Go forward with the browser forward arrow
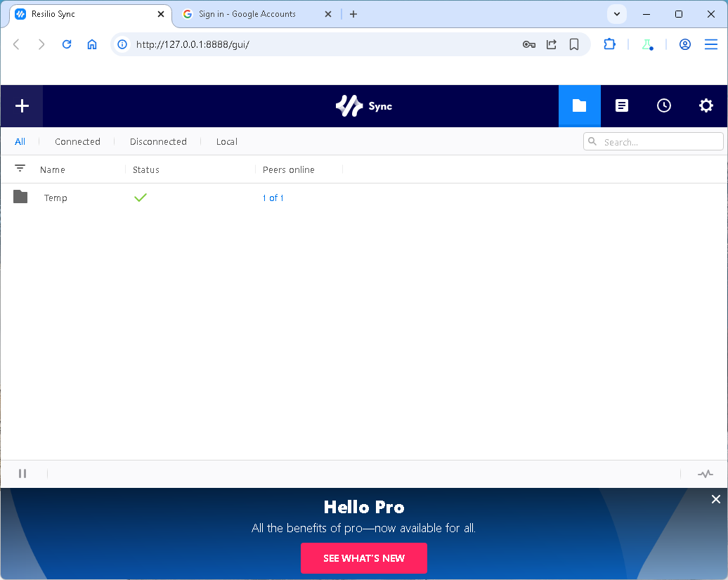This screenshot has width=728, height=580. 41,44
